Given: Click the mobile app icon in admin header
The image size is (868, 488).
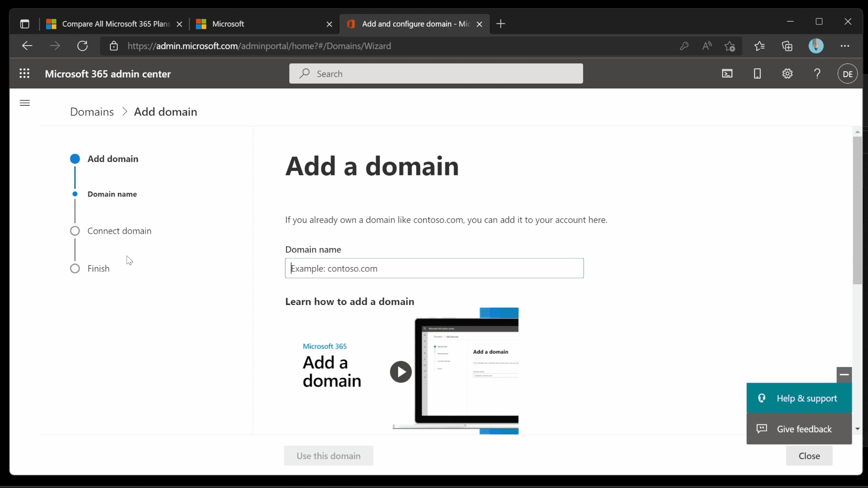Looking at the screenshot, I should (x=757, y=73).
